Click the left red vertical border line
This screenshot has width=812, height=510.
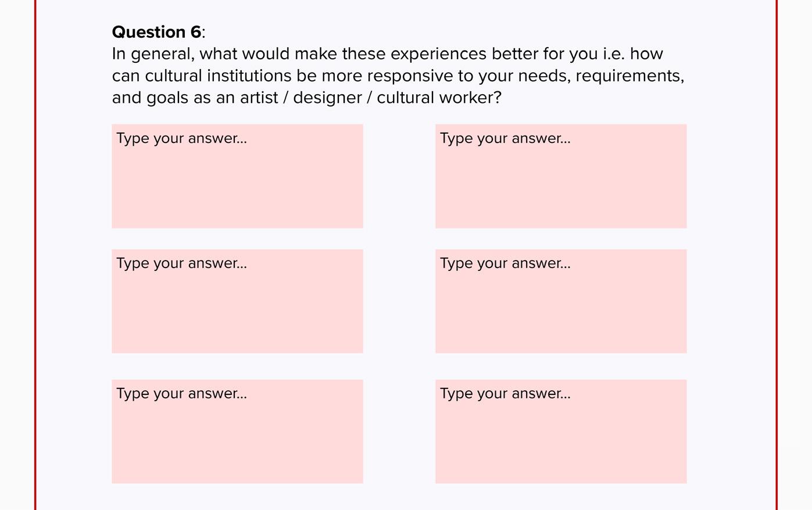click(x=35, y=255)
